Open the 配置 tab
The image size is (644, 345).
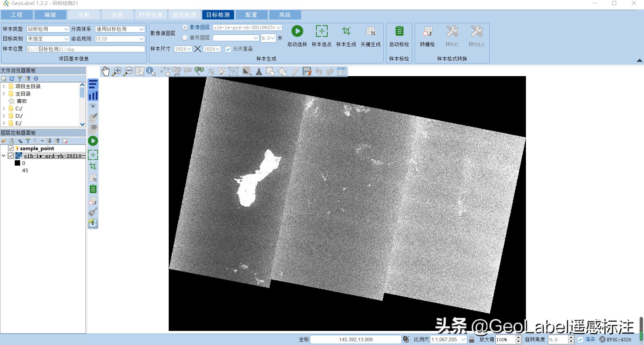point(251,15)
